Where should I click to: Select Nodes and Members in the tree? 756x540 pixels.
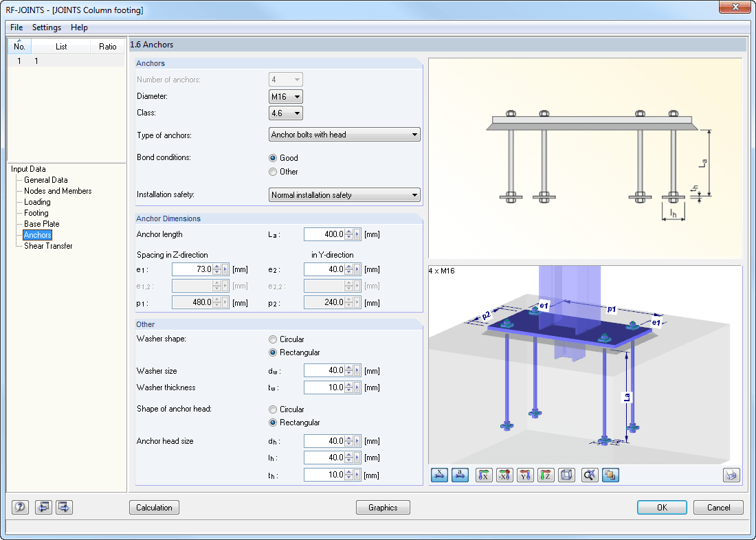[58, 191]
